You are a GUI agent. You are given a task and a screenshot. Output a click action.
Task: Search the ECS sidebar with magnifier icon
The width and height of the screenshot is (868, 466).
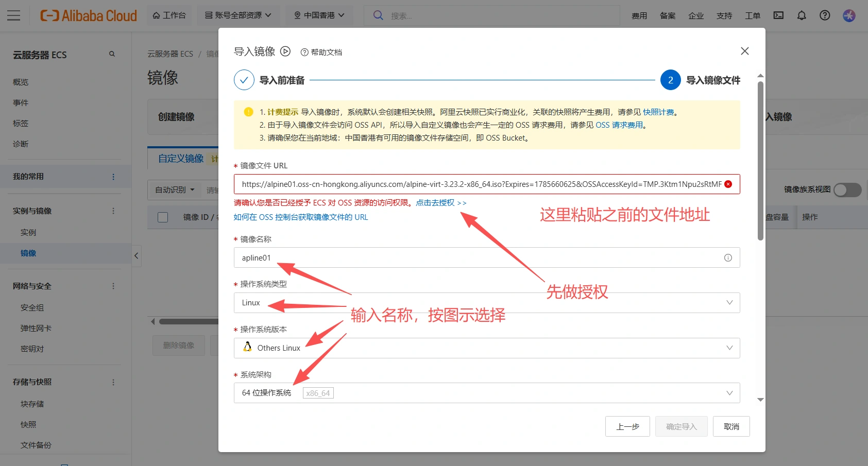point(112,54)
